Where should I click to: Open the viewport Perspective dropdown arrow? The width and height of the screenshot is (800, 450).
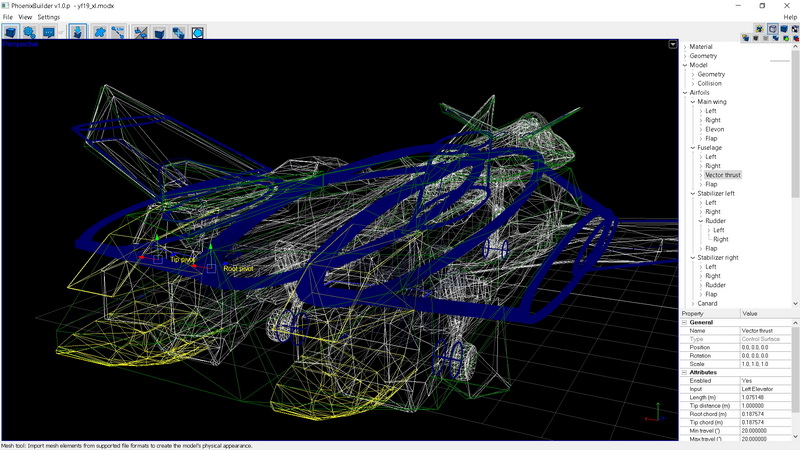click(x=673, y=45)
